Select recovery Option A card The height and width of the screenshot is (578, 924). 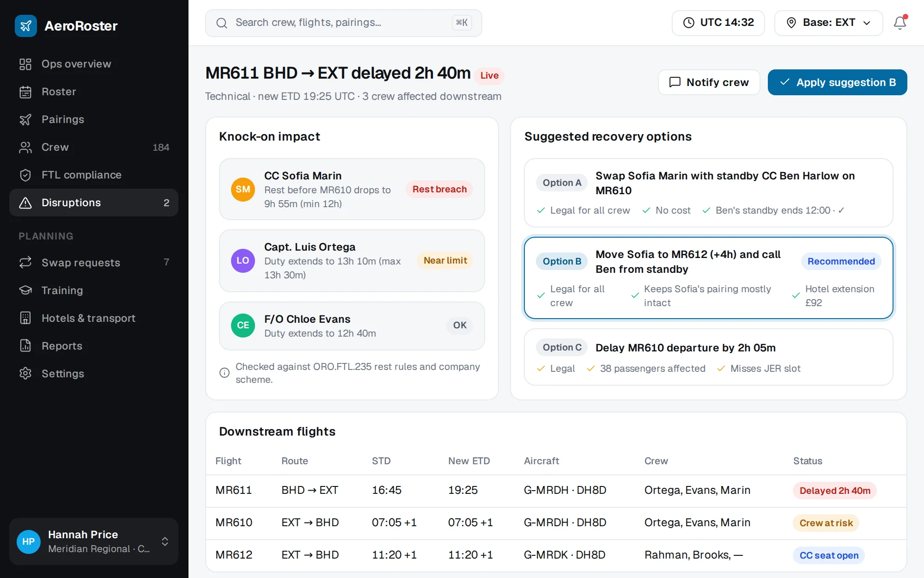708,193
